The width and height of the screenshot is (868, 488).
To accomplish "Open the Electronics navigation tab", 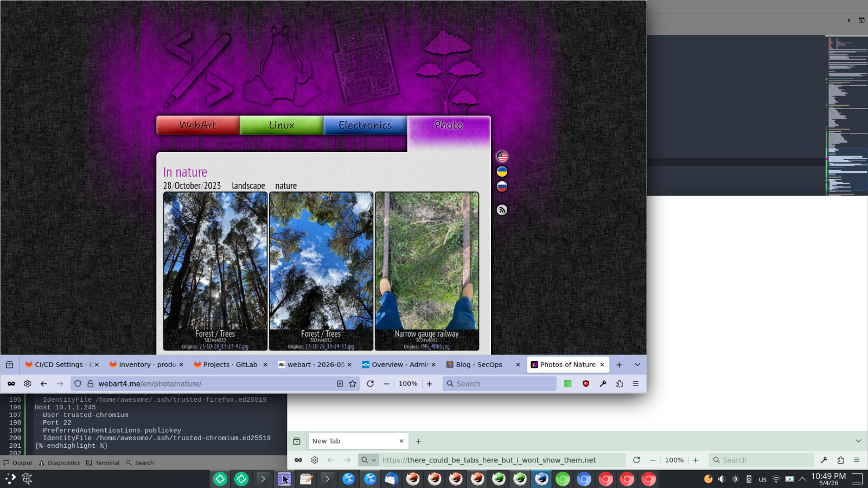I will pos(365,125).
